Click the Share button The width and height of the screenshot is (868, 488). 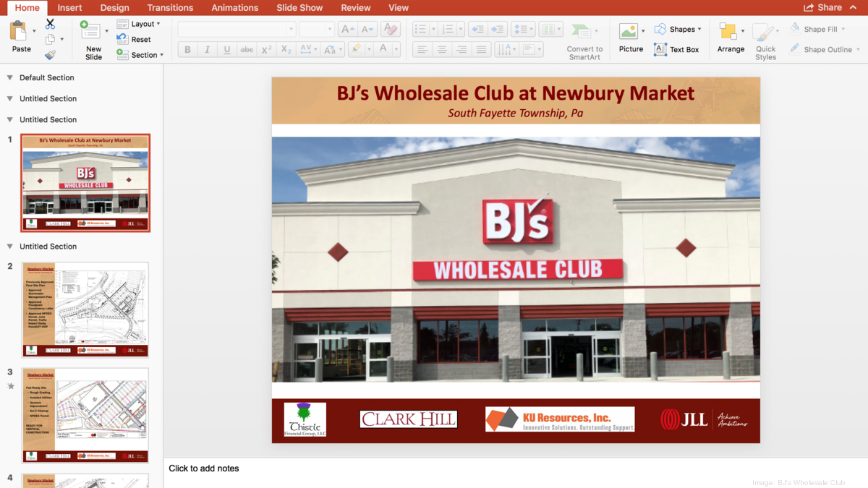tap(823, 8)
